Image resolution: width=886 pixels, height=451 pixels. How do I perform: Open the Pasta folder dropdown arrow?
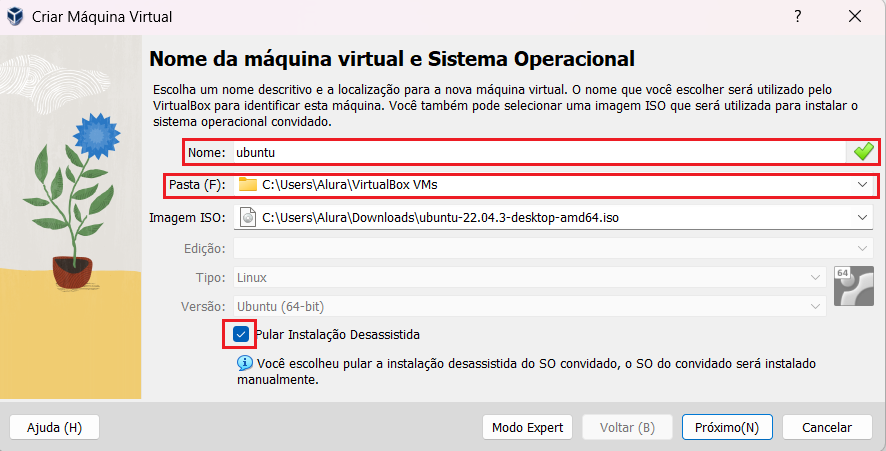862,184
